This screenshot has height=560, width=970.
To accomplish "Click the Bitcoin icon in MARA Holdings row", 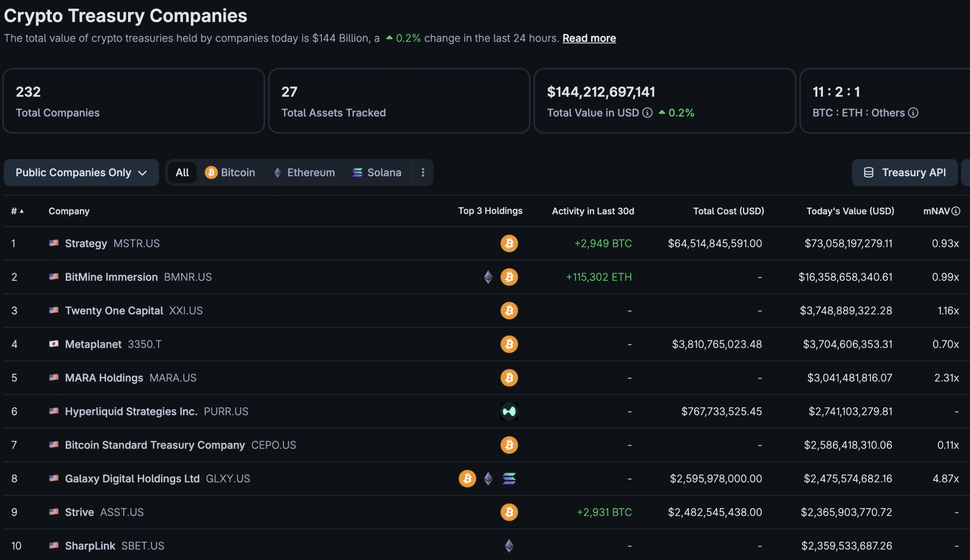I will pos(509,378).
